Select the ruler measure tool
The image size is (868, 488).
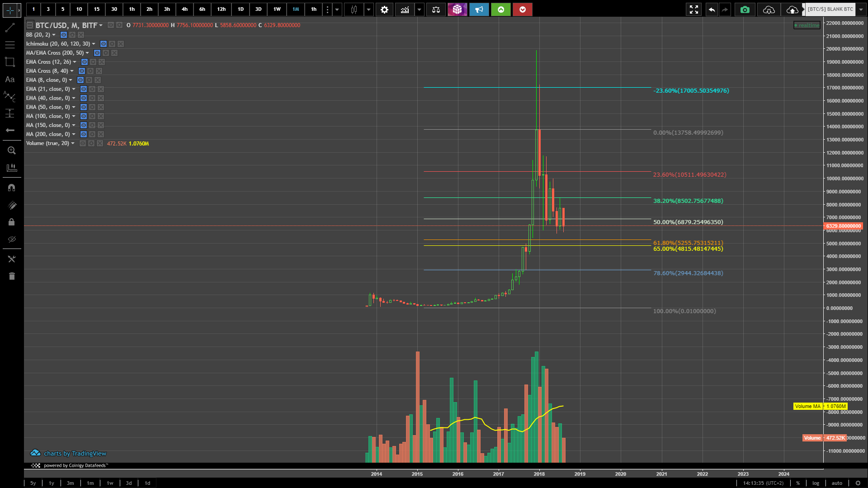(x=12, y=168)
